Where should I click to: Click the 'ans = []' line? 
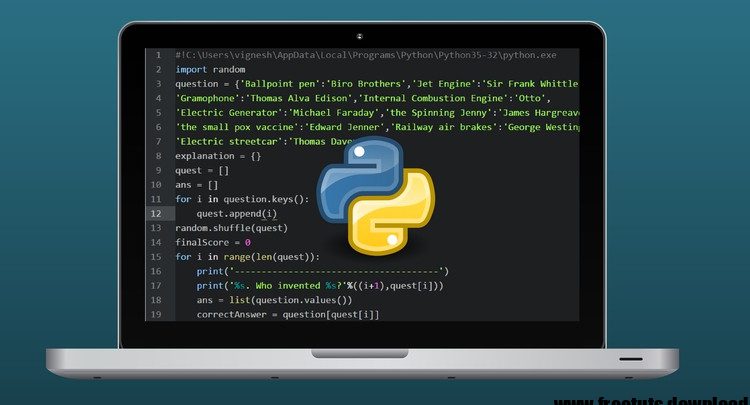(x=197, y=185)
